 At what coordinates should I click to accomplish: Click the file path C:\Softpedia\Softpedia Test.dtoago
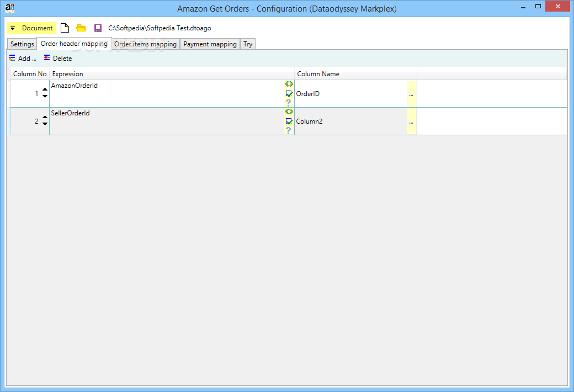tap(160, 28)
